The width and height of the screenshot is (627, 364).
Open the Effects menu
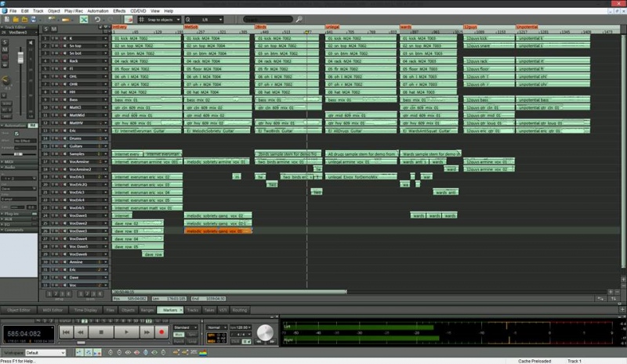point(119,11)
